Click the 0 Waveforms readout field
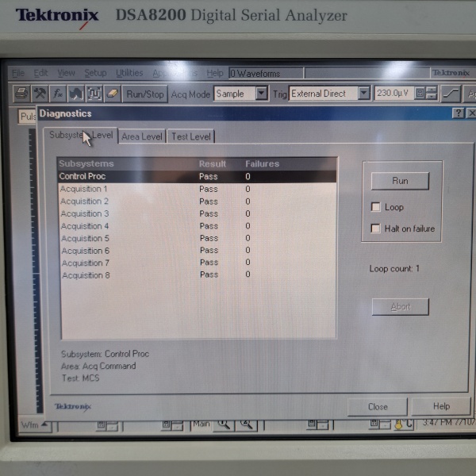The image size is (476, 476). (266, 74)
